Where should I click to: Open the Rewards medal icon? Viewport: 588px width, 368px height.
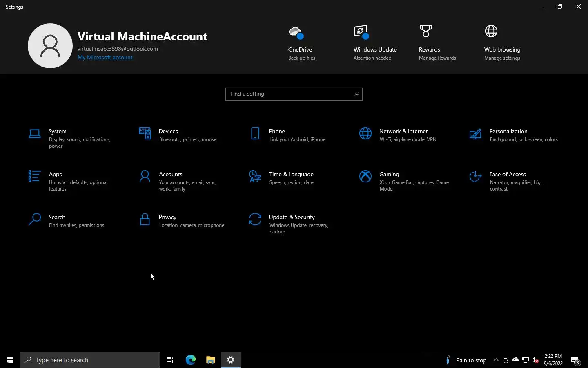(x=426, y=31)
